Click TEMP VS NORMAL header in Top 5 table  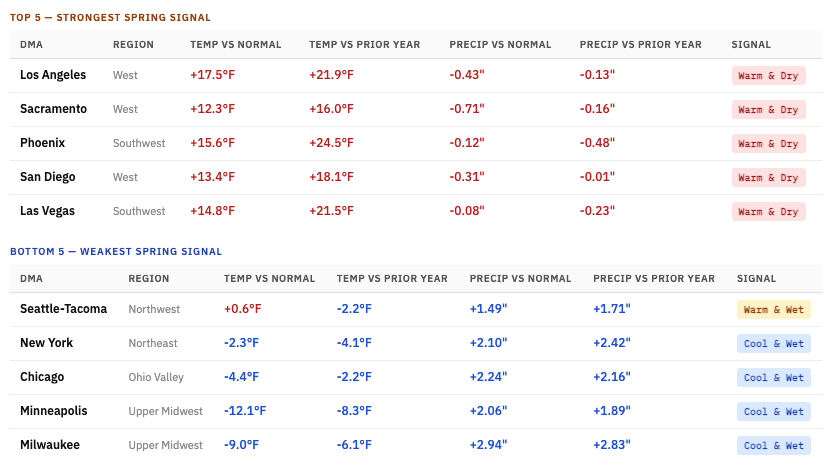(235, 45)
